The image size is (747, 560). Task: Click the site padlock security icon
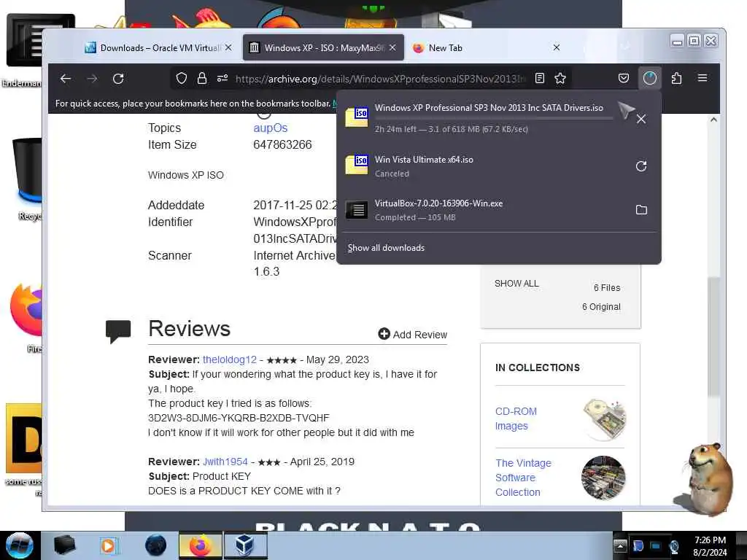coord(202,78)
